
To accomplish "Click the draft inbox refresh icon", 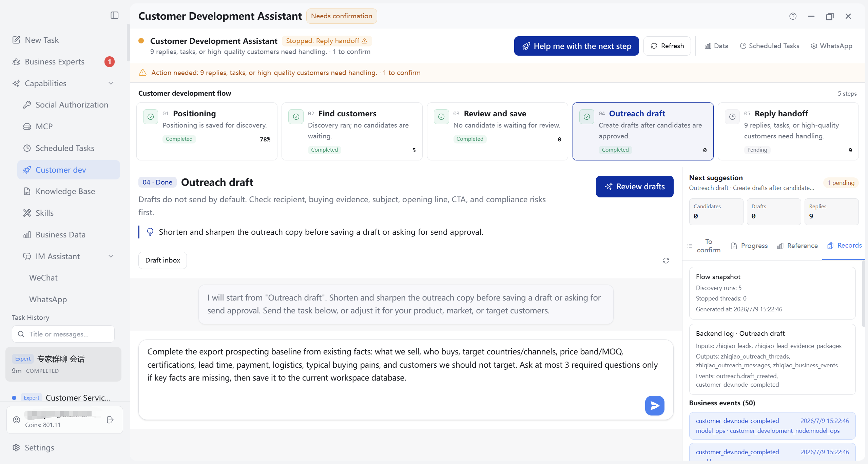I will point(666,260).
